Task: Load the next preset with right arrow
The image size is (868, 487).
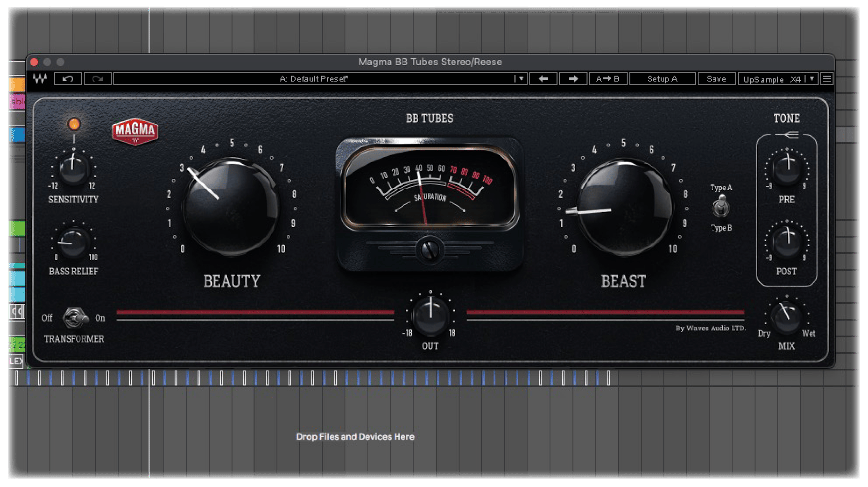Action: [573, 79]
